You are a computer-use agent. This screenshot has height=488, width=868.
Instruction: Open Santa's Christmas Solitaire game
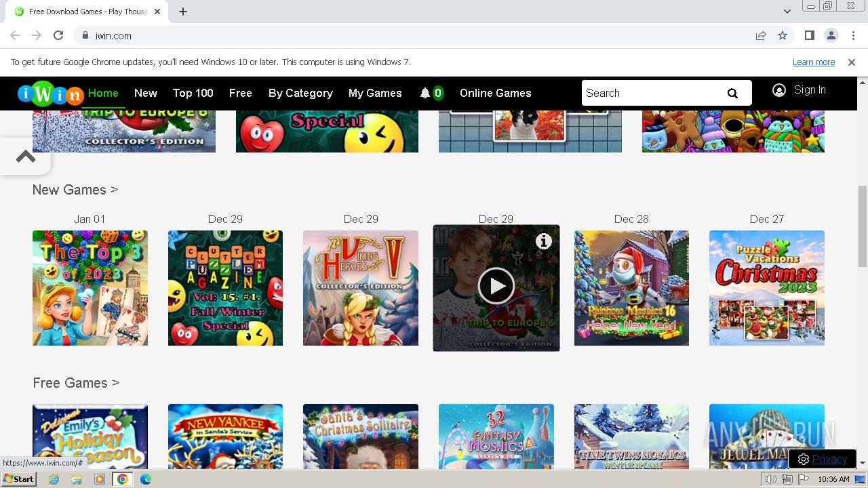pyautogui.click(x=361, y=436)
